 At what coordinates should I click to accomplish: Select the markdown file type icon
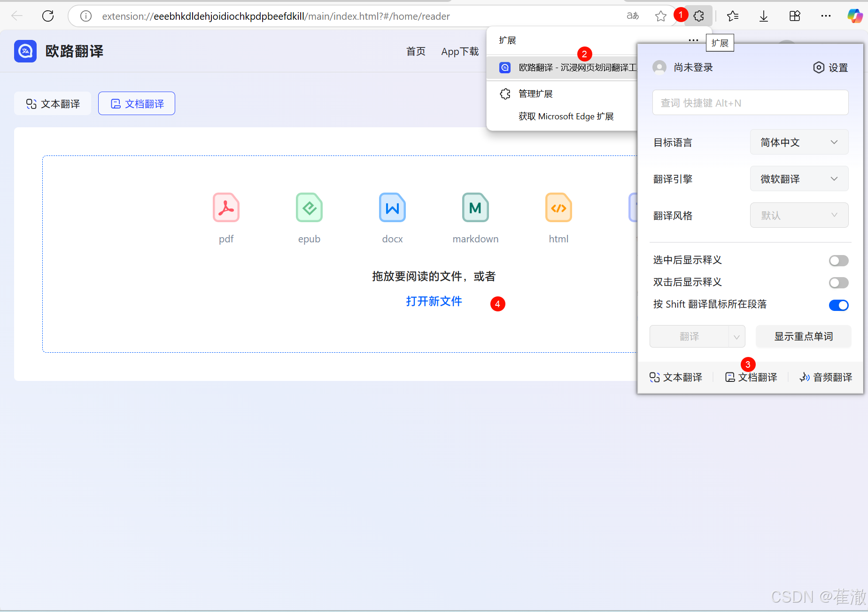(x=475, y=207)
